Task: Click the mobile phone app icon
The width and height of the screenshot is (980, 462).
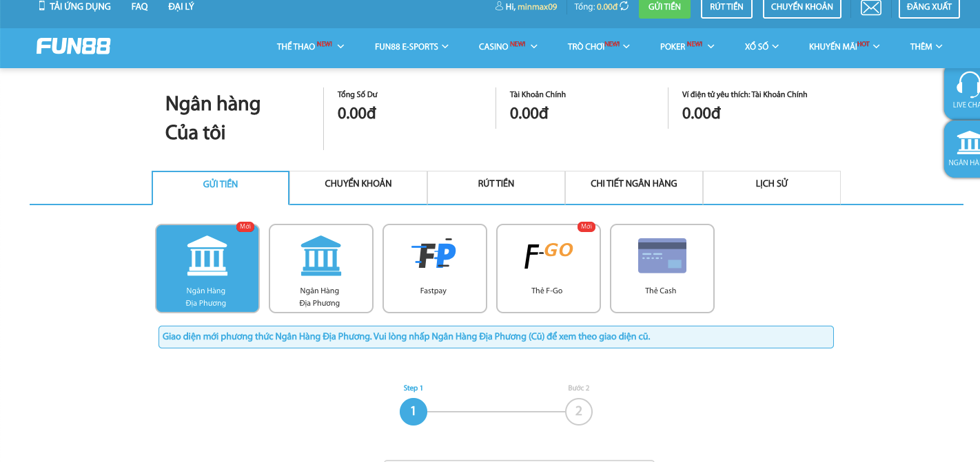Action: (x=41, y=6)
